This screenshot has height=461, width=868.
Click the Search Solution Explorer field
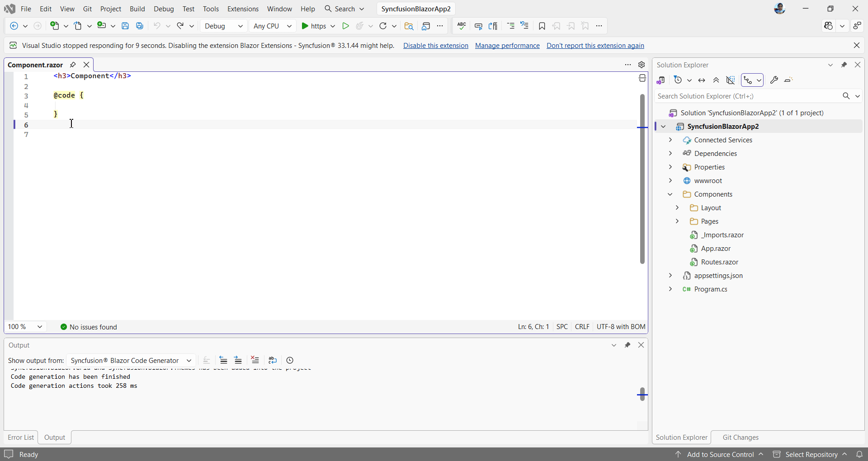[x=748, y=96]
